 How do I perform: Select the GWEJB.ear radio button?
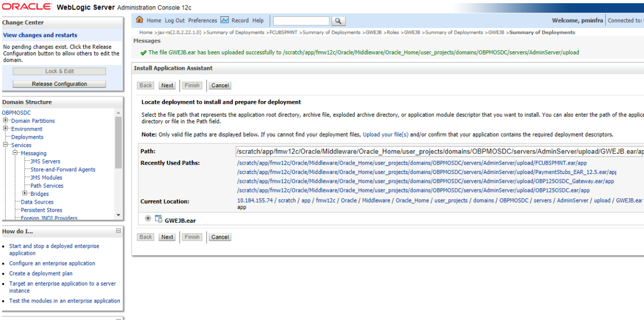tap(148, 219)
